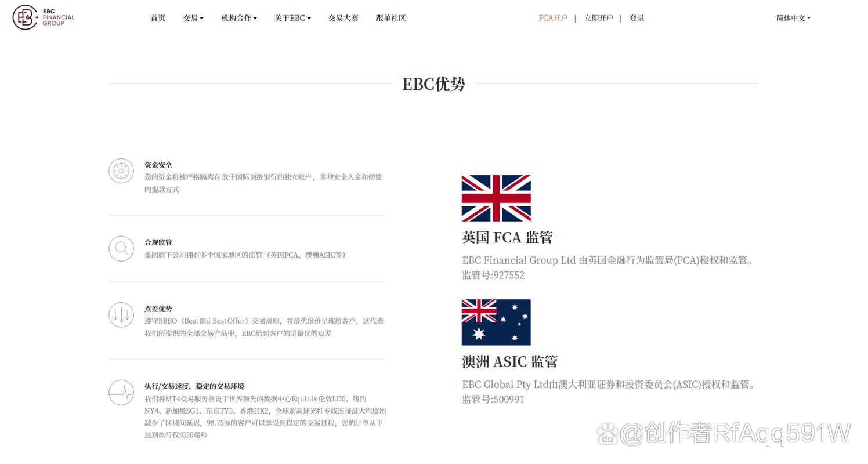Click the 澳洲 ASIC 监管 heading
This screenshot has height=464, width=868.
click(509, 361)
